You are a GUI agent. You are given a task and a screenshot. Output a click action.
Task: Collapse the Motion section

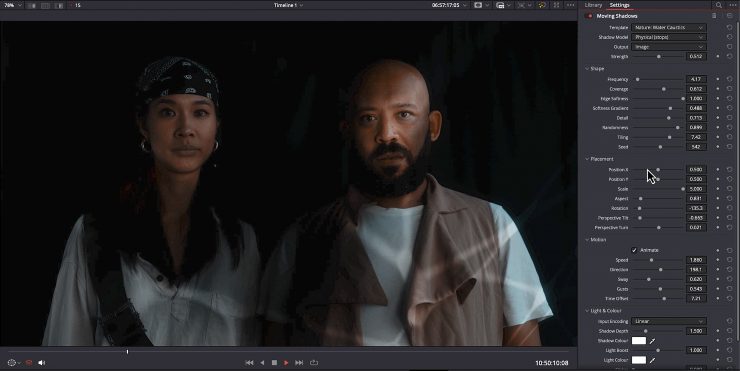click(587, 240)
